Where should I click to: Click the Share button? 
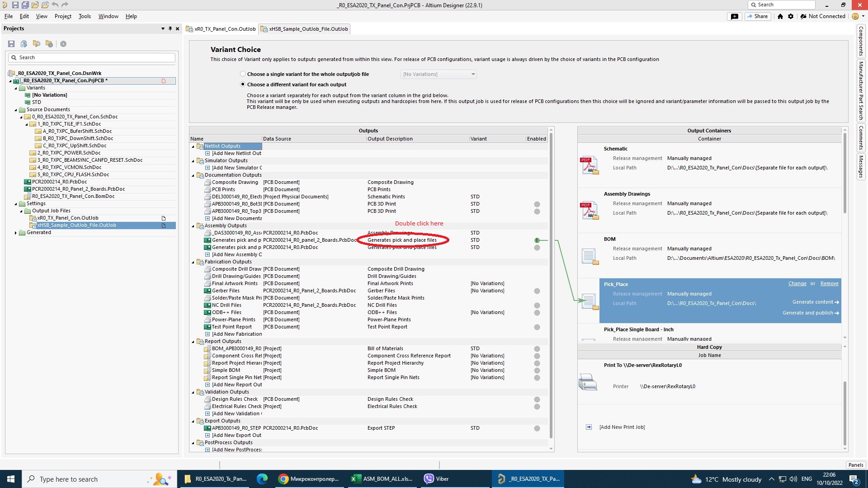[758, 16]
